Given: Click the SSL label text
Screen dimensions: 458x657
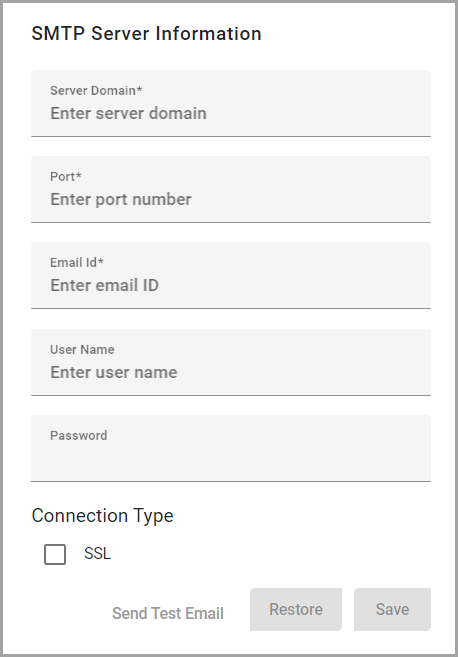Looking at the screenshot, I should pos(97,554).
